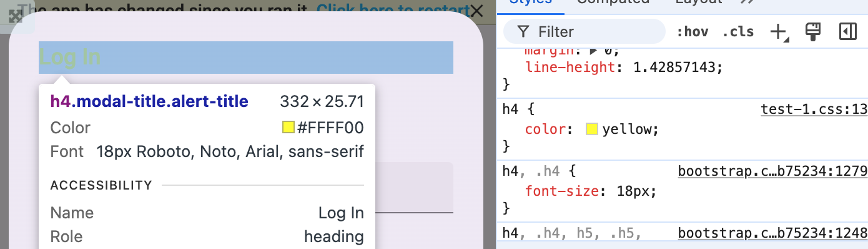Click the 'Click here to restart' link
Image resolution: width=868 pixels, height=249 pixels.
(393, 10)
